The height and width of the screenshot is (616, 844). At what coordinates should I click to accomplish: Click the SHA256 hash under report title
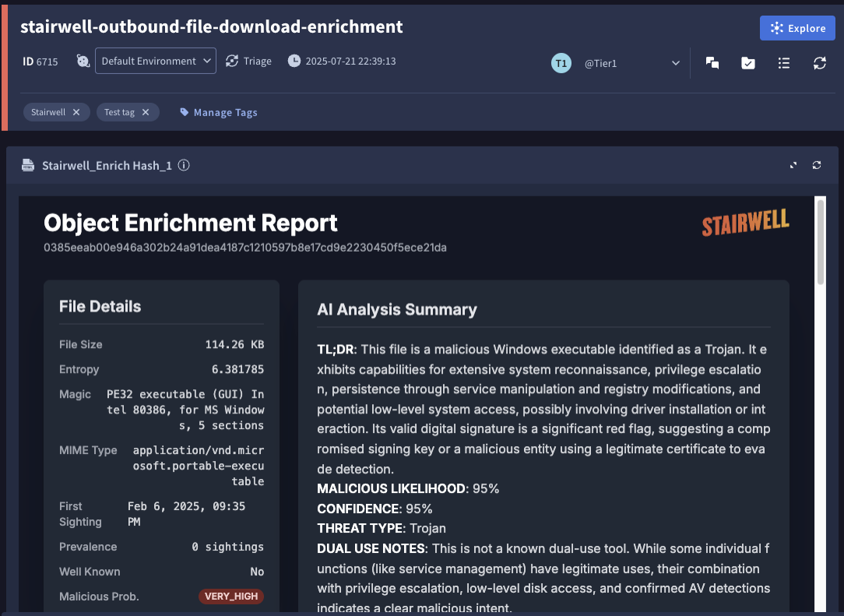coord(245,248)
